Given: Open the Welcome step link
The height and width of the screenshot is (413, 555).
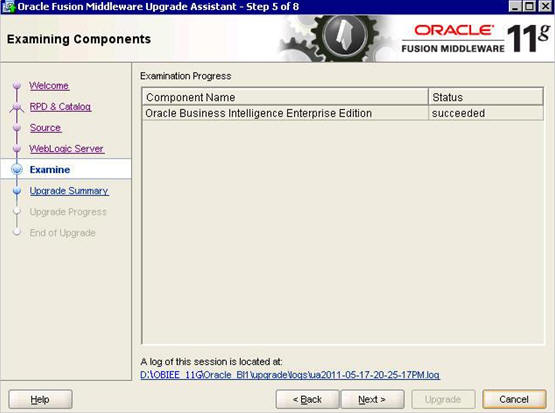Looking at the screenshot, I should tap(49, 86).
